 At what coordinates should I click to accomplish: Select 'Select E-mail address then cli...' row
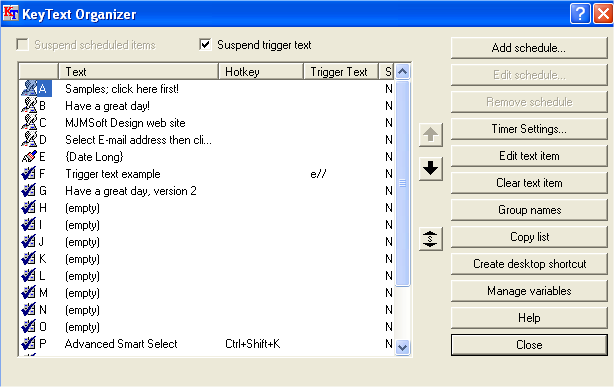click(138, 140)
